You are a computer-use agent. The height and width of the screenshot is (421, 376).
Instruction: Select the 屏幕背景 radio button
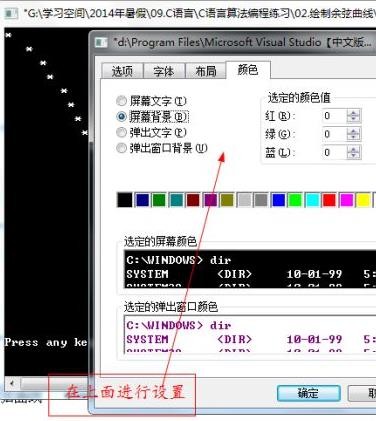tap(121, 116)
